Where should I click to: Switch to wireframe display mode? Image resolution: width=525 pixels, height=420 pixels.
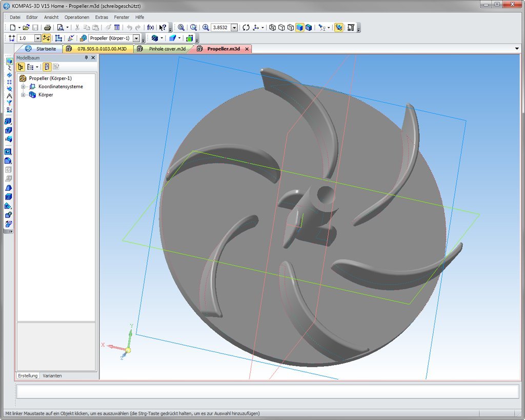tap(273, 28)
